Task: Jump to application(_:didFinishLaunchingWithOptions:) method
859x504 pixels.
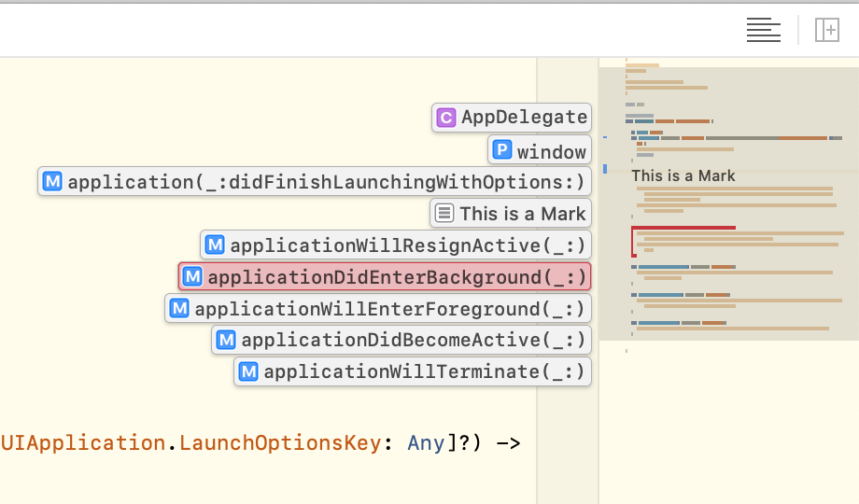Action: (315, 182)
